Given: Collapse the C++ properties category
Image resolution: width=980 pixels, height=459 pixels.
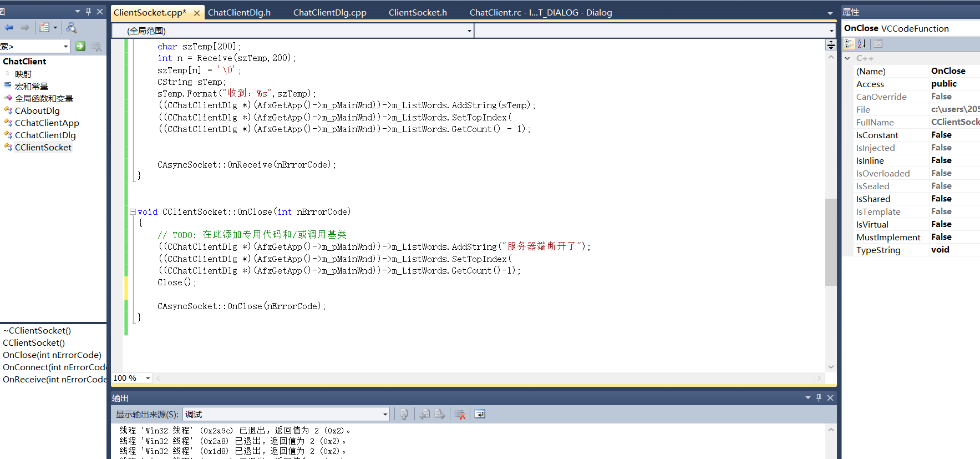Looking at the screenshot, I should point(847,58).
